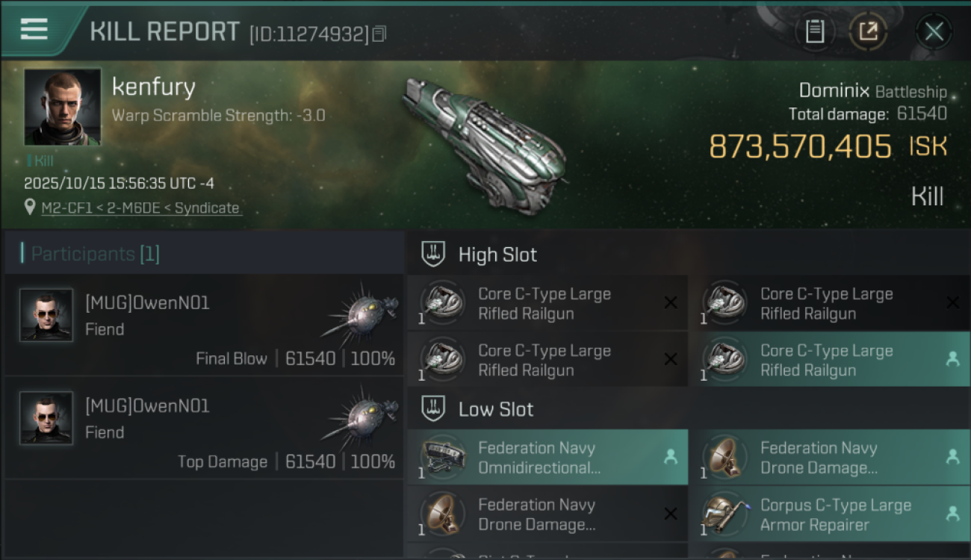971x560 pixels.
Task: Copy the kill report ID
Action: [379, 34]
